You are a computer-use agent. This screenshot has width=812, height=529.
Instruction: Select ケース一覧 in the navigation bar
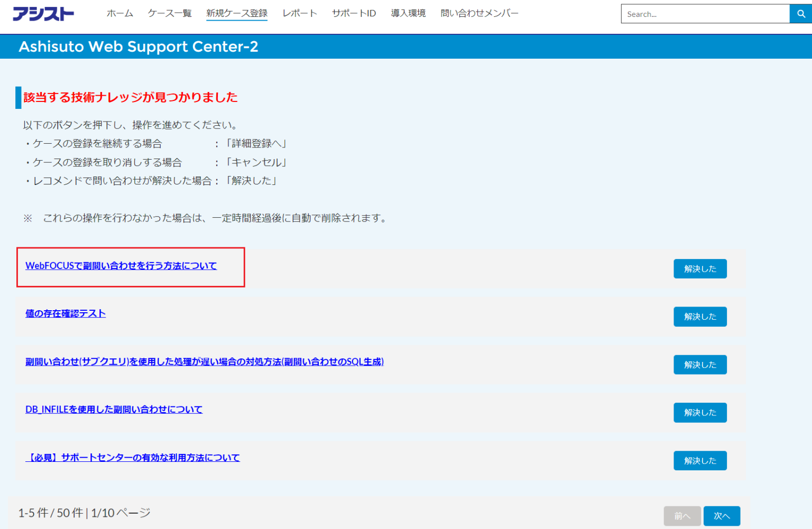(x=169, y=13)
